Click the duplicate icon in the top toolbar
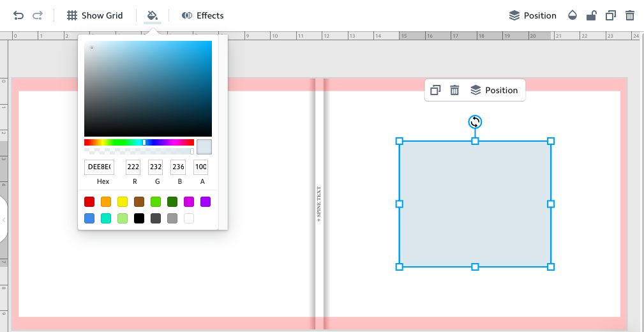This screenshot has height=332, width=644. (611, 15)
